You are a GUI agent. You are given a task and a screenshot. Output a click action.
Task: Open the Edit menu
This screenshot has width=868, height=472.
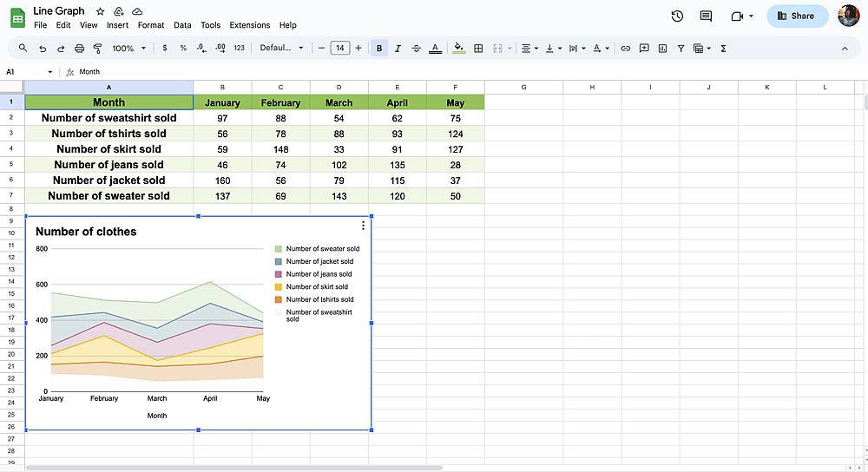pyautogui.click(x=63, y=25)
